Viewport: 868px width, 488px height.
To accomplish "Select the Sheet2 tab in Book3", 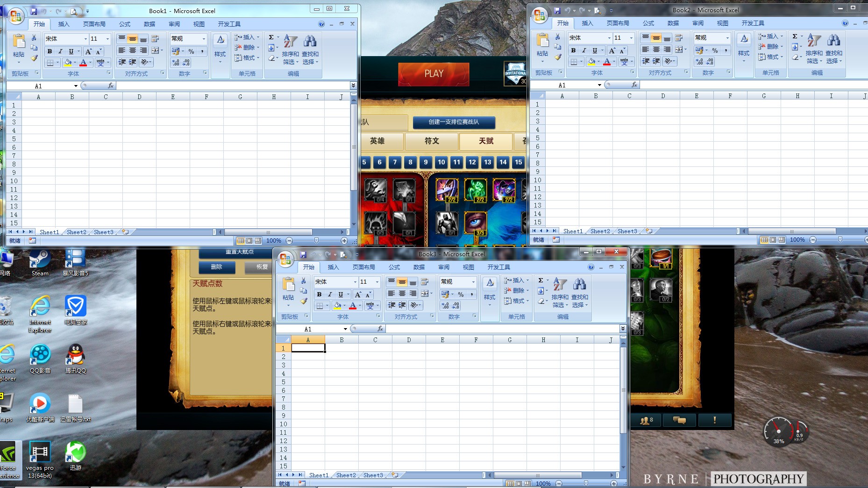I will point(346,475).
